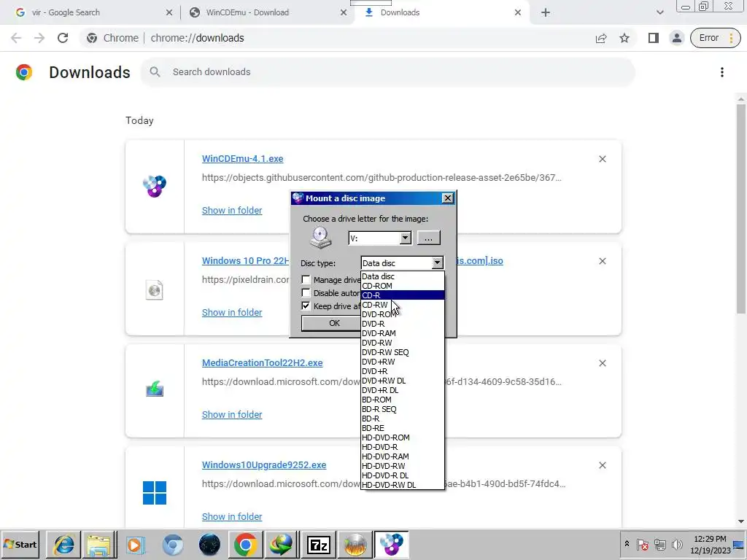
Task: Open the Windows10Upgrade9252.exe link
Action: (x=264, y=465)
